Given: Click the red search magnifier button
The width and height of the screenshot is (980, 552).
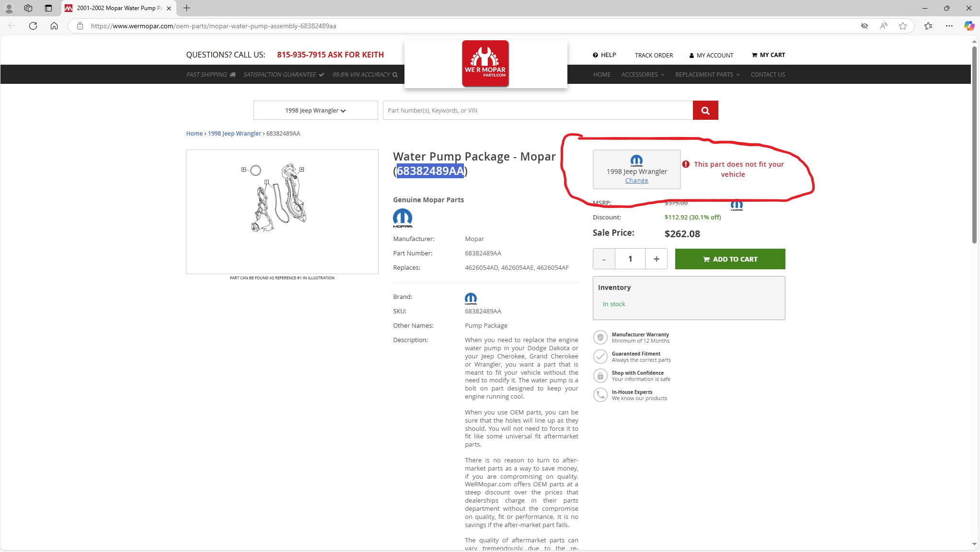Looking at the screenshot, I should click(x=705, y=111).
